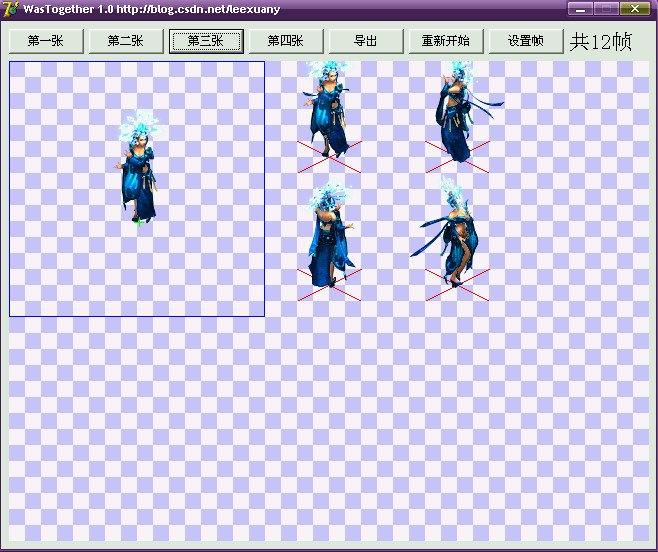
Task: Open frame settings via 设置帧
Action: pos(526,41)
